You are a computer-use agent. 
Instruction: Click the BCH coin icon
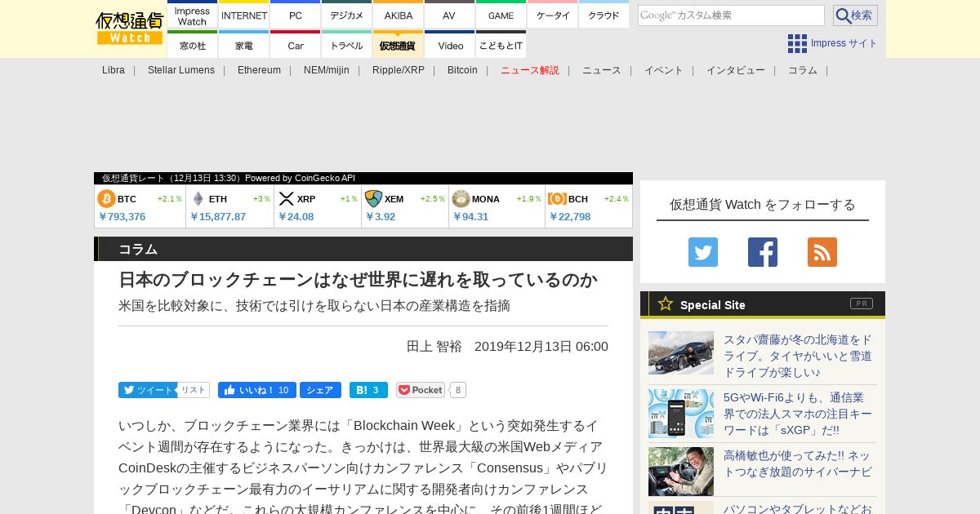(557, 199)
